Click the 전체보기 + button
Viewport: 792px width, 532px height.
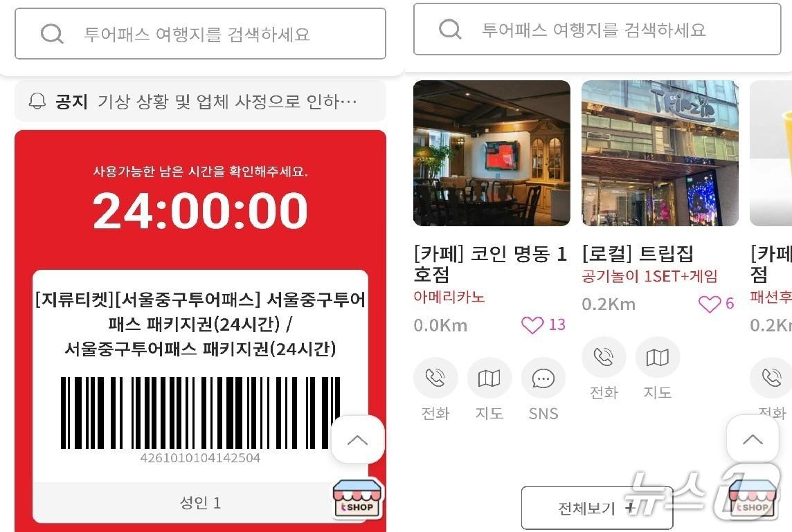[597, 508]
